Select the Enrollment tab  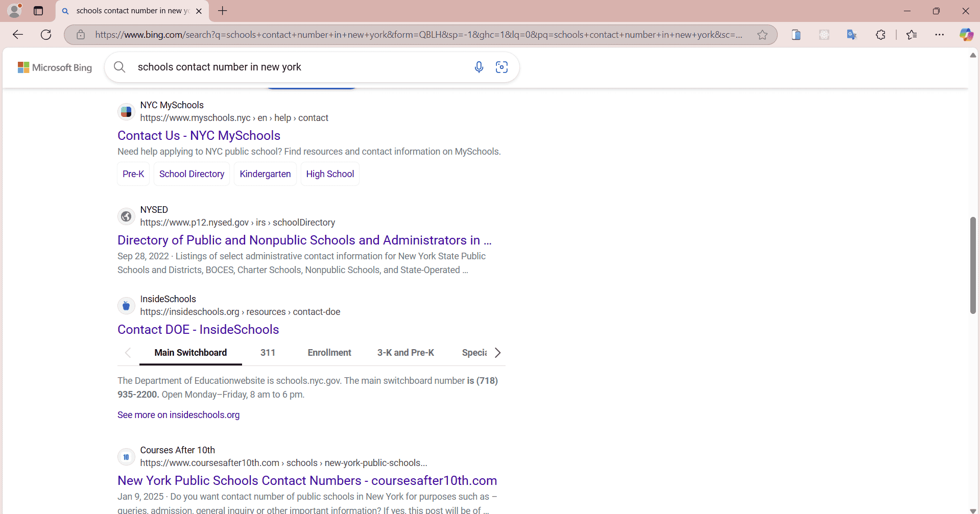click(x=329, y=352)
